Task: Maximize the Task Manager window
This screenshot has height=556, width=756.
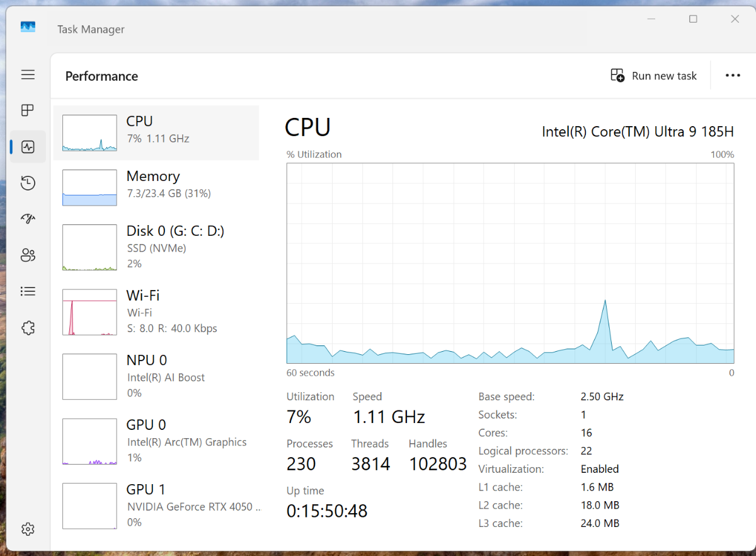Action: point(693,20)
